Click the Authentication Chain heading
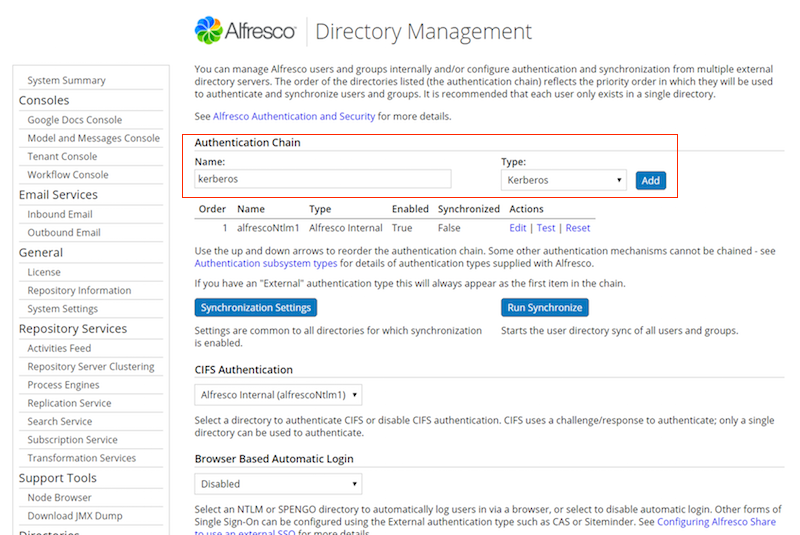This screenshot has width=800, height=535. click(247, 143)
